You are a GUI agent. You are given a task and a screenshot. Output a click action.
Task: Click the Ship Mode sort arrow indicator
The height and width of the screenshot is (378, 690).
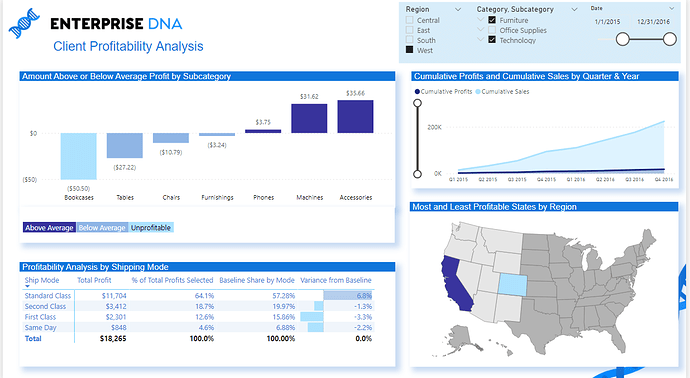click(x=27, y=286)
